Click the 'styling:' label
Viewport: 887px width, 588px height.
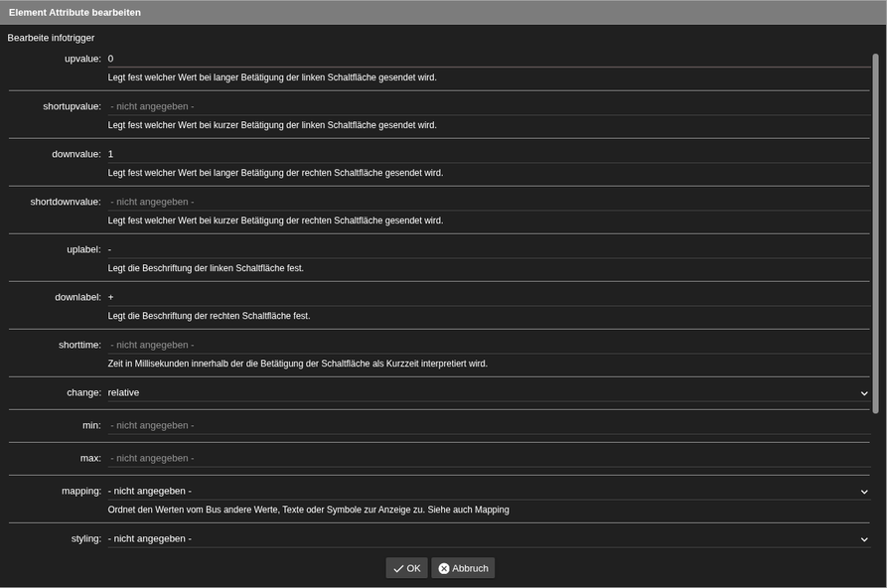coord(86,538)
